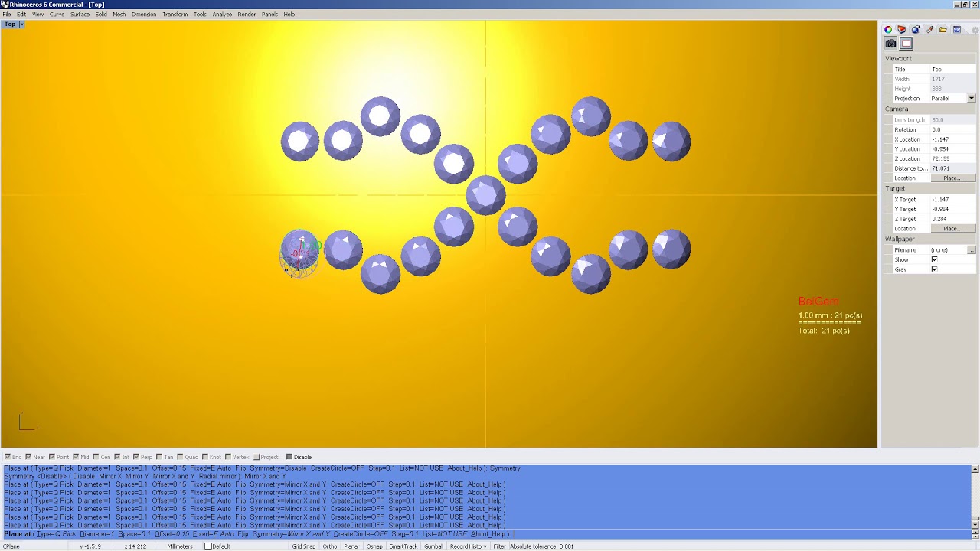This screenshot has width=980, height=551.
Task: Click the Symmetry option on command prompt
Action: 289,534
